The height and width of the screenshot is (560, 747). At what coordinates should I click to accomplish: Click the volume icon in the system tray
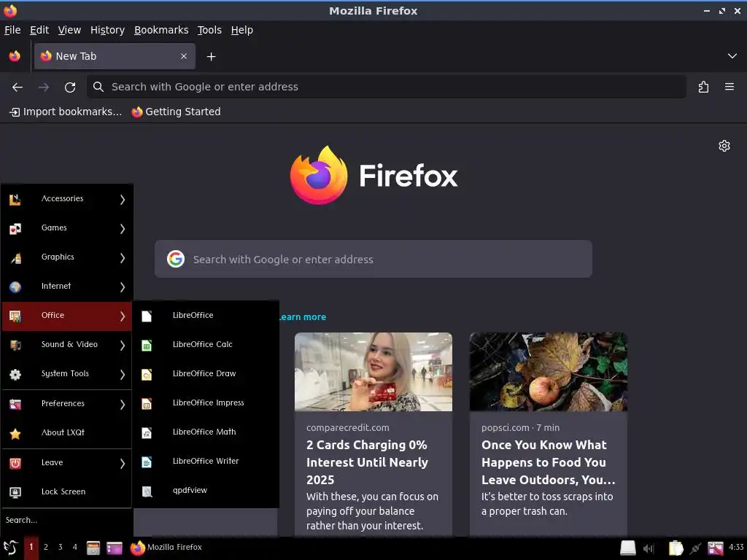pos(648,548)
